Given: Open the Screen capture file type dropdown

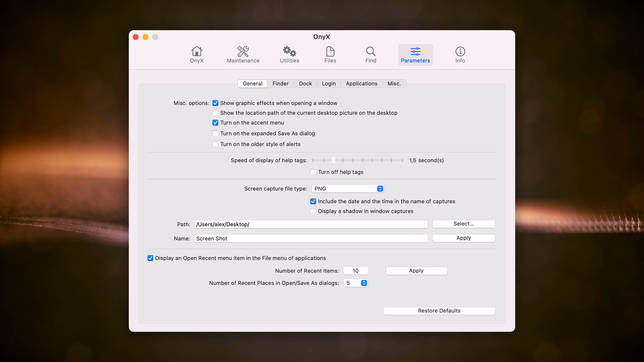Looking at the screenshot, I should click(348, 189).
